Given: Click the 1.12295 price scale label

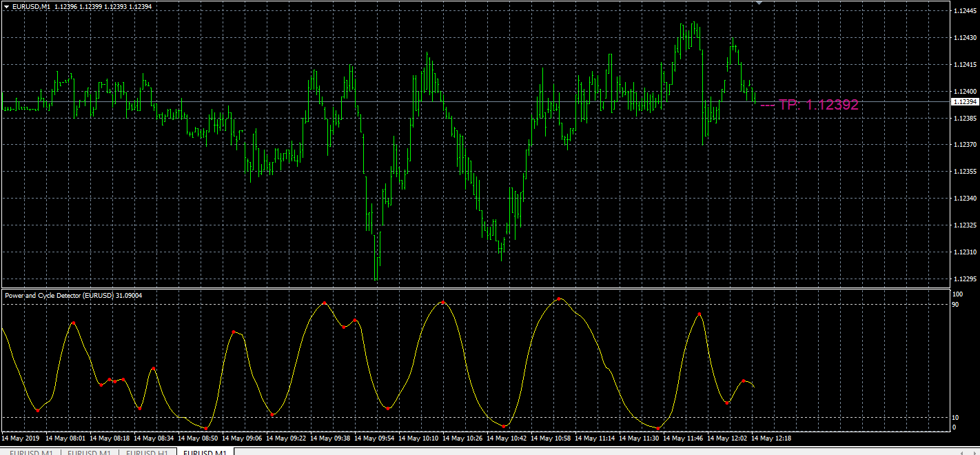Looking at the screenshot, I should click(x=966, y=279).
